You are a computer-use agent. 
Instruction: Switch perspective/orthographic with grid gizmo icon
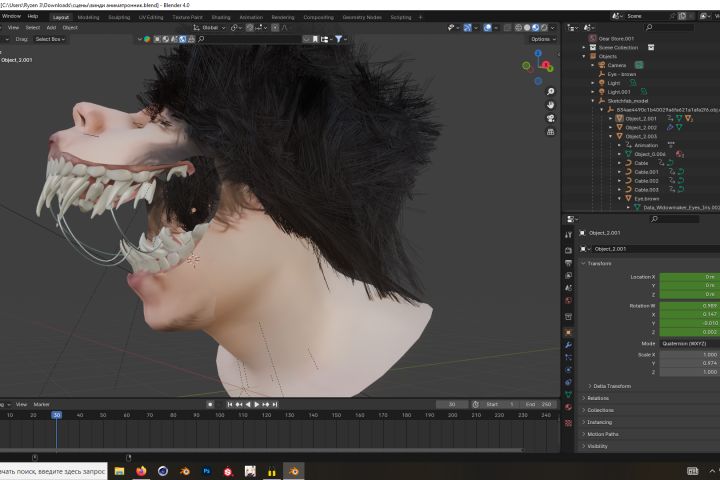tap(551, 132)
